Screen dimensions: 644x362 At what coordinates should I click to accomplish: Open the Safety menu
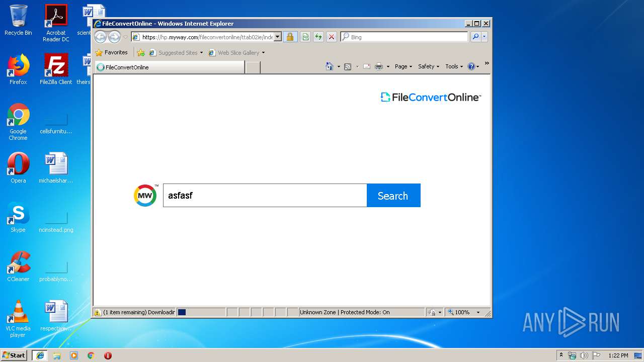pyautogui.click(x=429, y=66)
